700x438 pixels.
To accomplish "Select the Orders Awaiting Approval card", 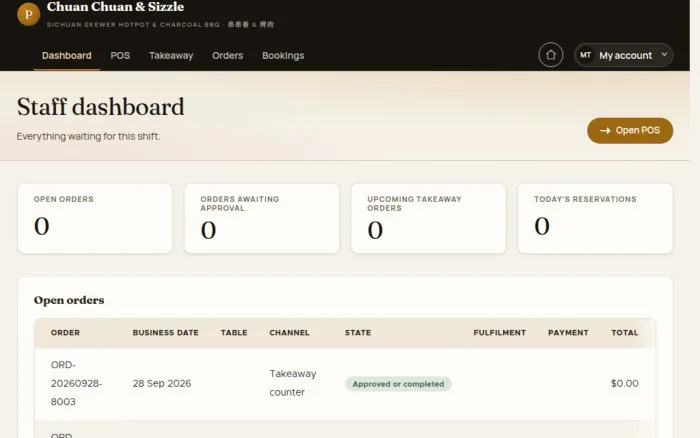I will point(262,218).
